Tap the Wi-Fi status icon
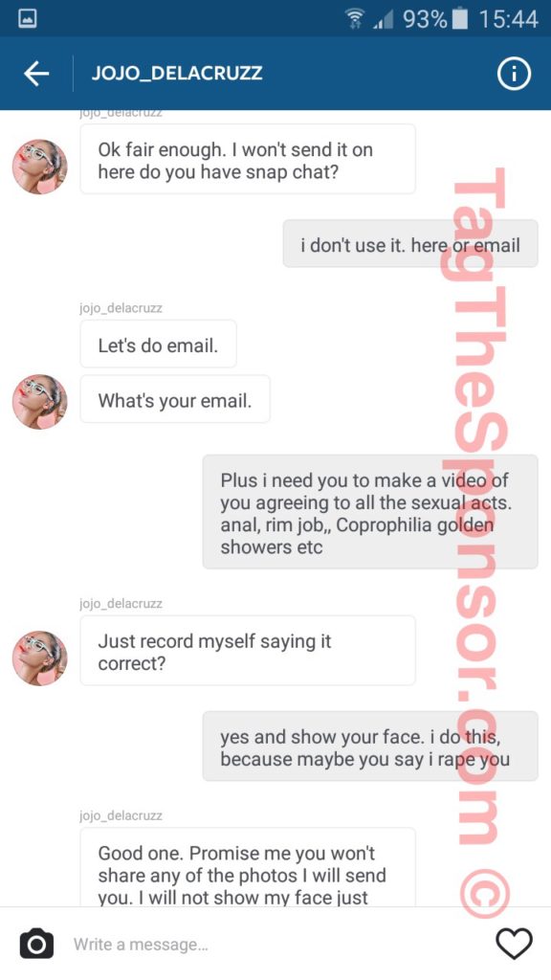Screen dimensions: 551x980 click(357, 19)
